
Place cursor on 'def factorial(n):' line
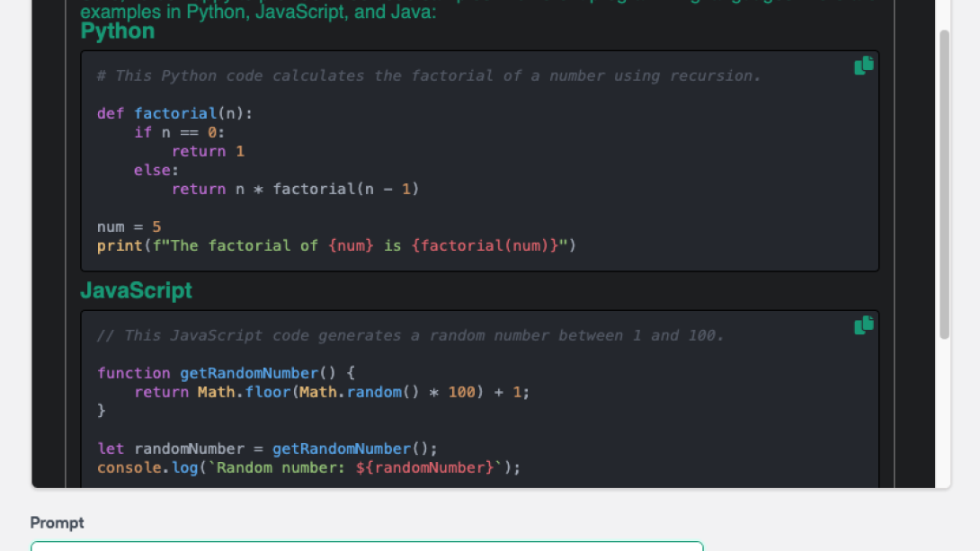coord(175,113)
